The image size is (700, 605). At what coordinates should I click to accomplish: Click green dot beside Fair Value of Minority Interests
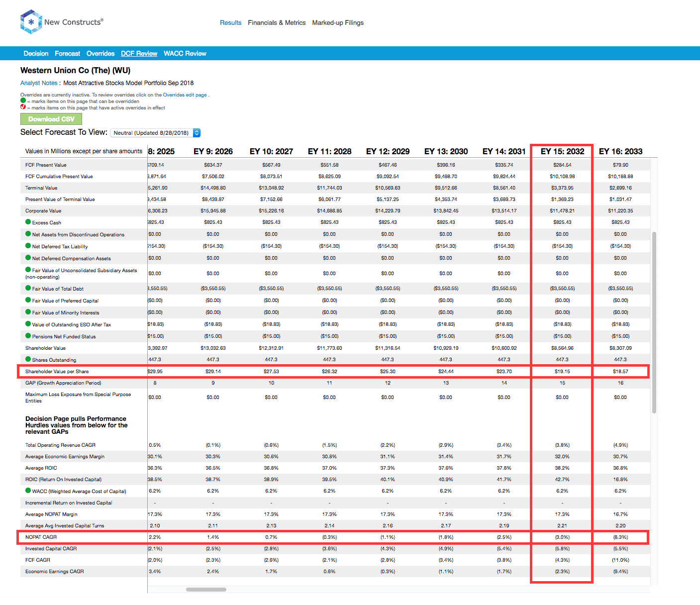[28, 312]
